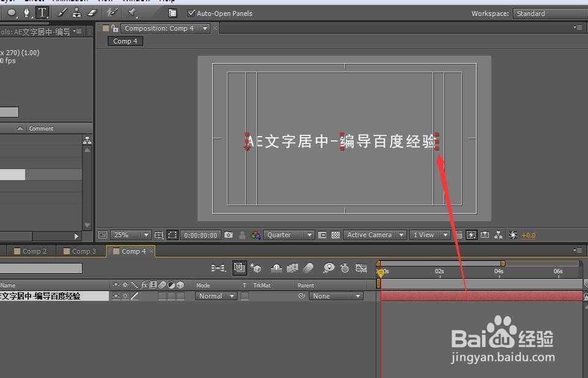Click the Reset Exposure aperture icon
Image resolution: width=588 pixels, height=378 pixels.
[513, 235]
